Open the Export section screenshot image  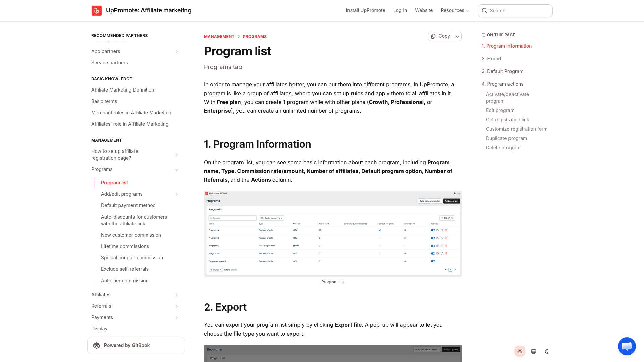click(x=333, y=353)
